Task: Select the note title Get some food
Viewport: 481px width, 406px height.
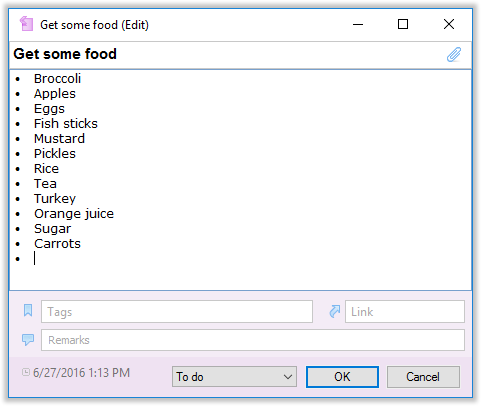Action: [x=65, y=54]
